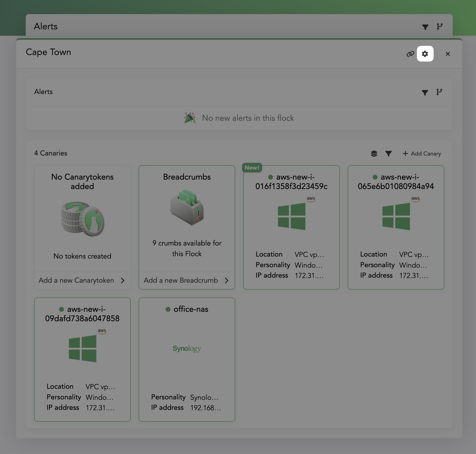The width and height of the screenshot is (476, 454).
Task: Click branch icon in top Alerts bar
Action: click(440, 26)
